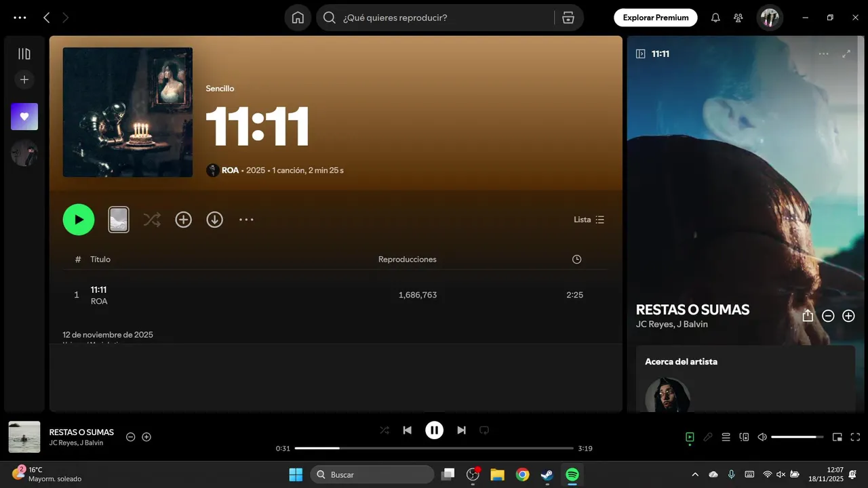This screenshot has height=488, width=868.
Task: Enter full screen player mode
Action: pyautogui.click(x=855, y=437)
